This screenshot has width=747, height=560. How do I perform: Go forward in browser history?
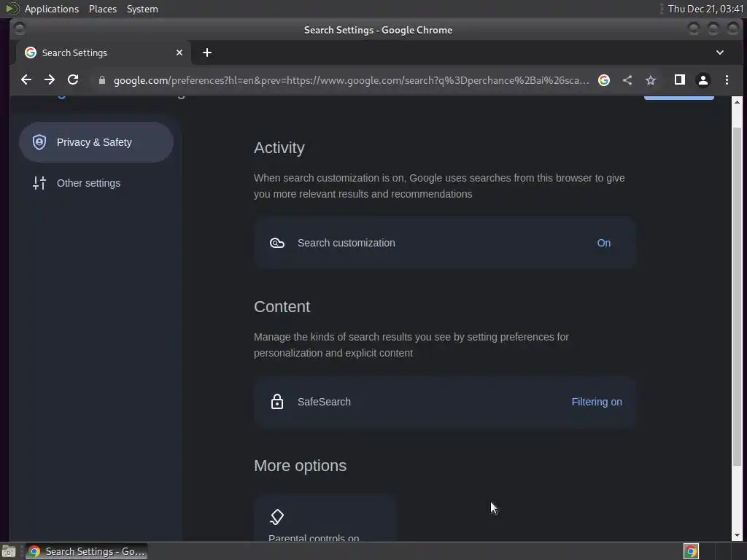[50, 80]
